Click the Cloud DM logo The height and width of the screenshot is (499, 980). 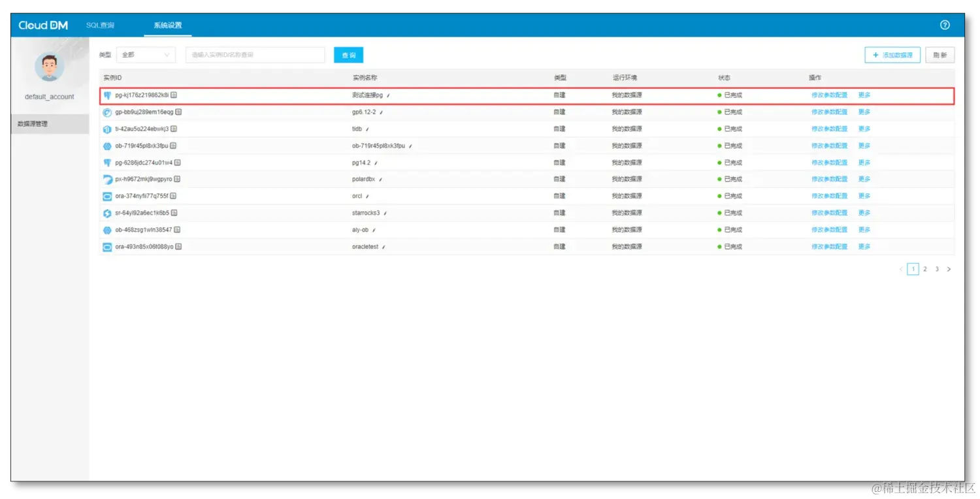(x=43, y=25)
